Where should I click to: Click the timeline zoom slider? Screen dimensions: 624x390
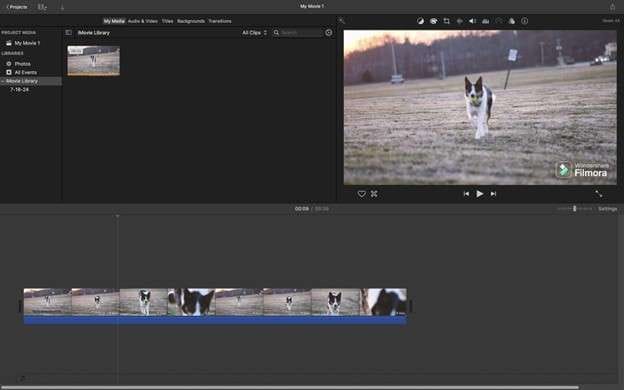[575, 209]
